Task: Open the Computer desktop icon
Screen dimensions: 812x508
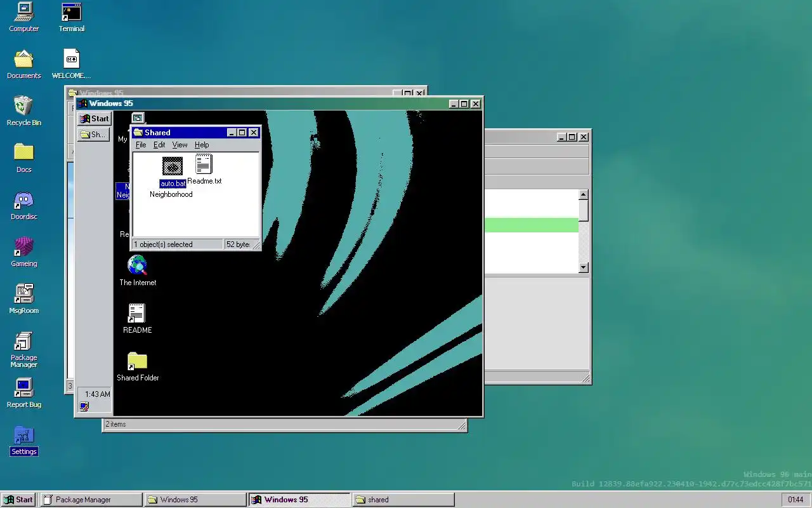Action: click(23, 17)
